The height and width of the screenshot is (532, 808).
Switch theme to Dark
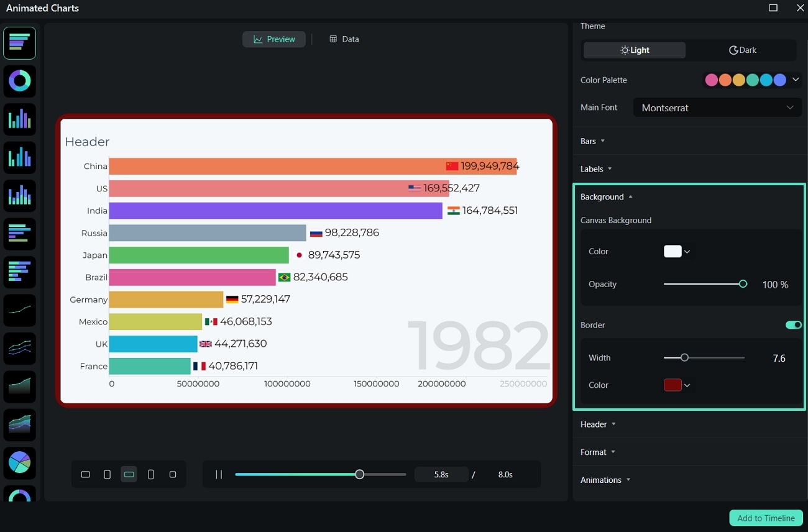(742, 50)
